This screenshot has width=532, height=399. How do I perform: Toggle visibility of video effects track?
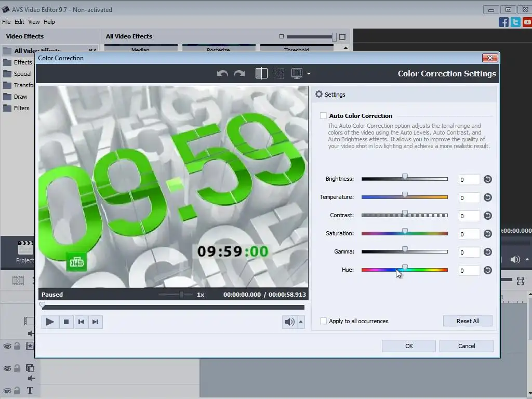7,347
